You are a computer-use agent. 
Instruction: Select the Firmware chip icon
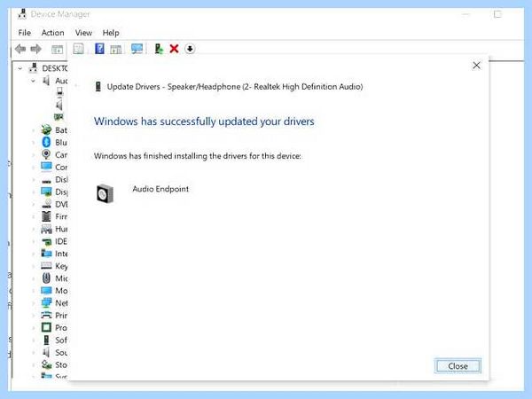coord(46,216)
